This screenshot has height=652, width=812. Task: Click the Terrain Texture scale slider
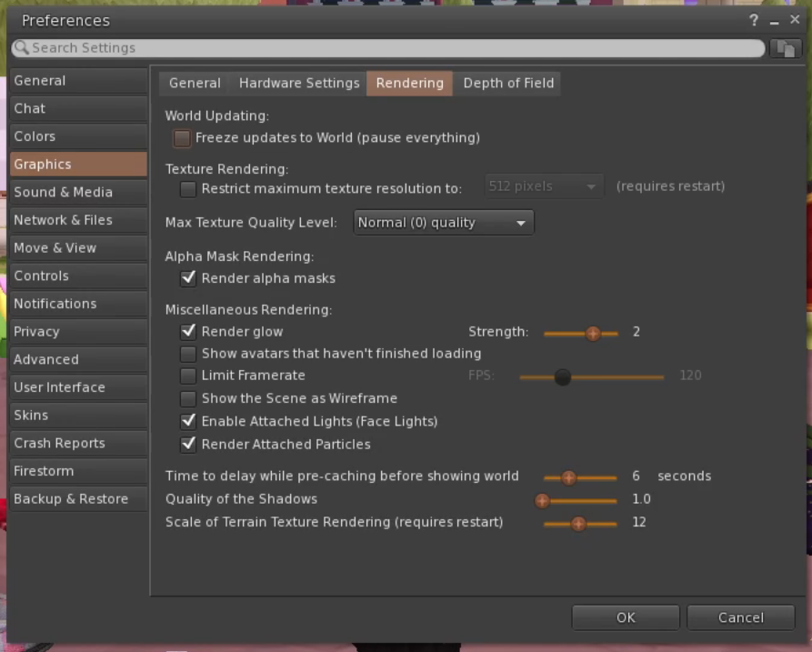tap(581, 524)
